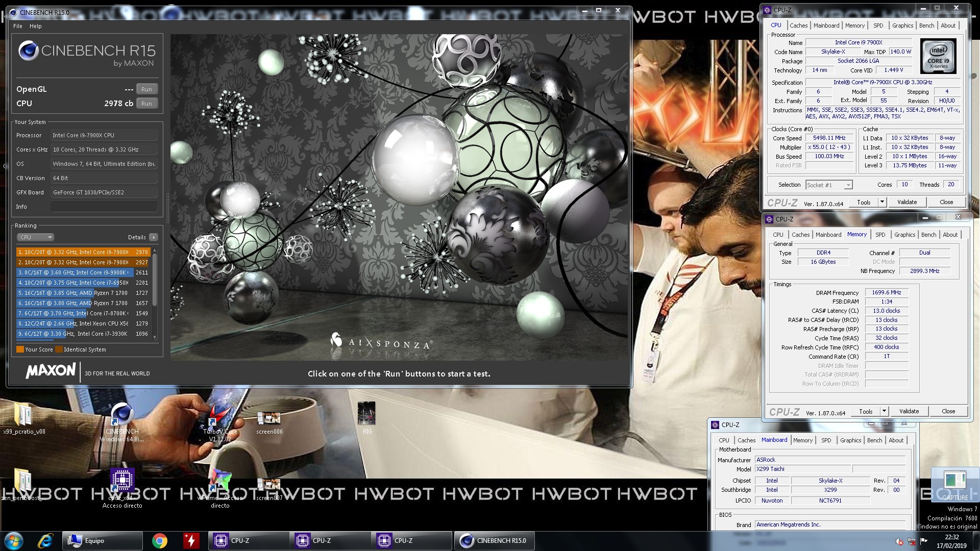Click the ranking list scroll-up arrow
The height and width of the screenshot is (551, 980).
click(154, 251)
